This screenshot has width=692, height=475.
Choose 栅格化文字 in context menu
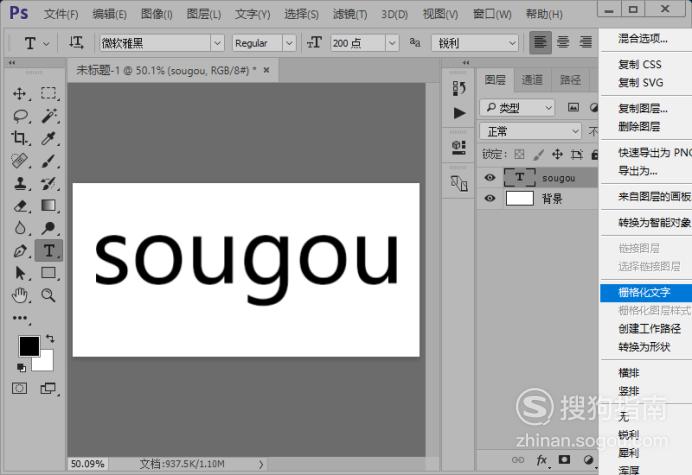click(646, 293)
